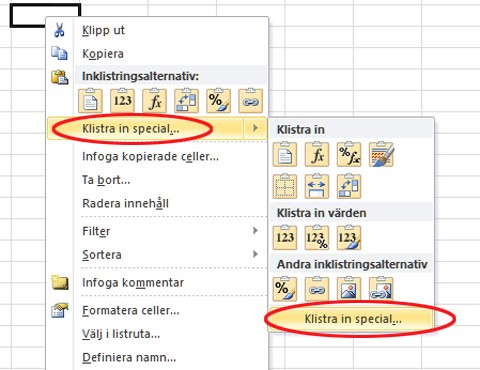Paste values and number formatting 123% icon
480x370 pixels.
click(x=317, y=238)
